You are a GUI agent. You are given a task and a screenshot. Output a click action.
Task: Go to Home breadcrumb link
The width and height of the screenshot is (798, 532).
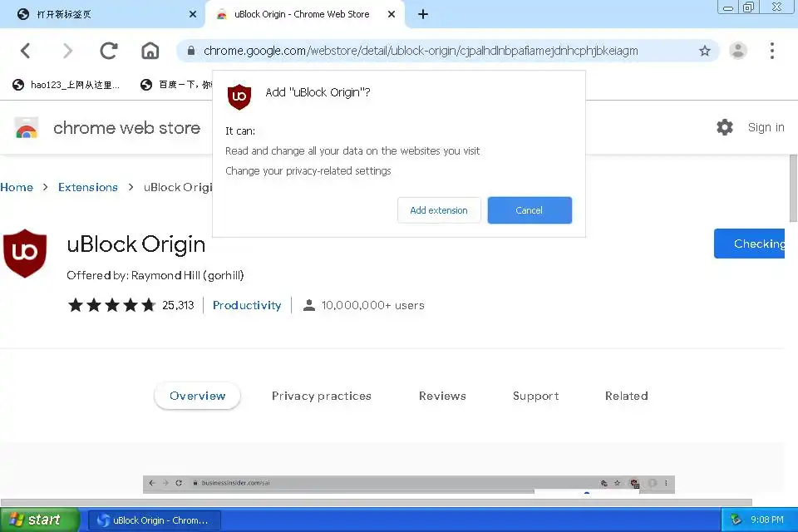tap(17, 187)
